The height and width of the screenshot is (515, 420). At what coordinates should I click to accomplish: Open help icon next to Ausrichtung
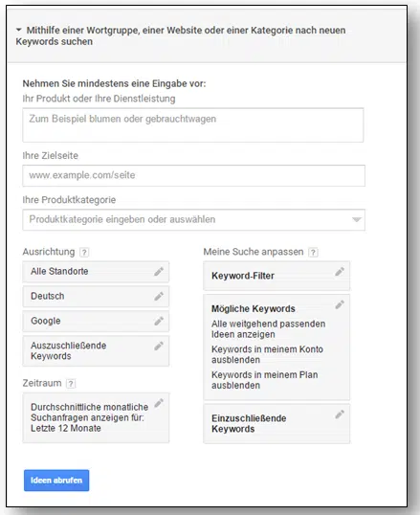(84, 253)
